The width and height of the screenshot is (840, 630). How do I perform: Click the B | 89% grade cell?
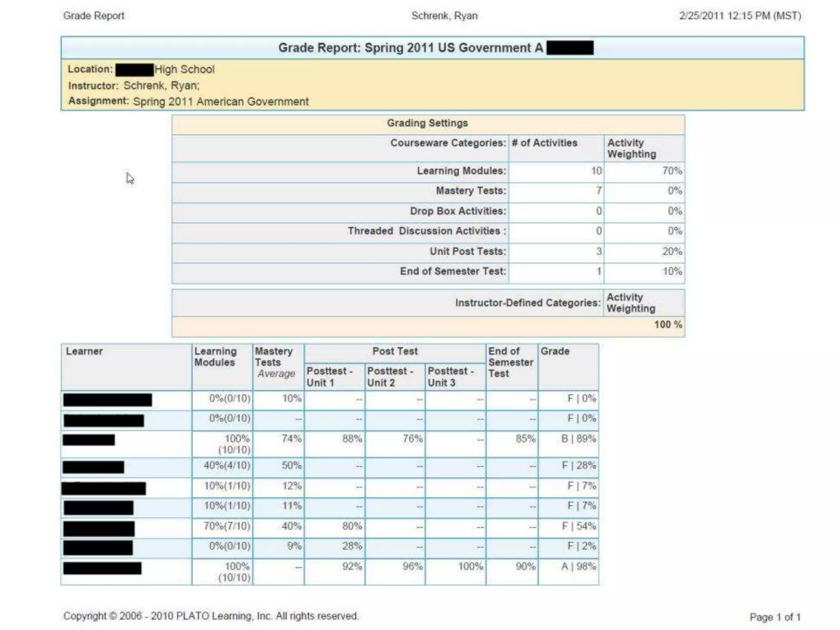578,439
